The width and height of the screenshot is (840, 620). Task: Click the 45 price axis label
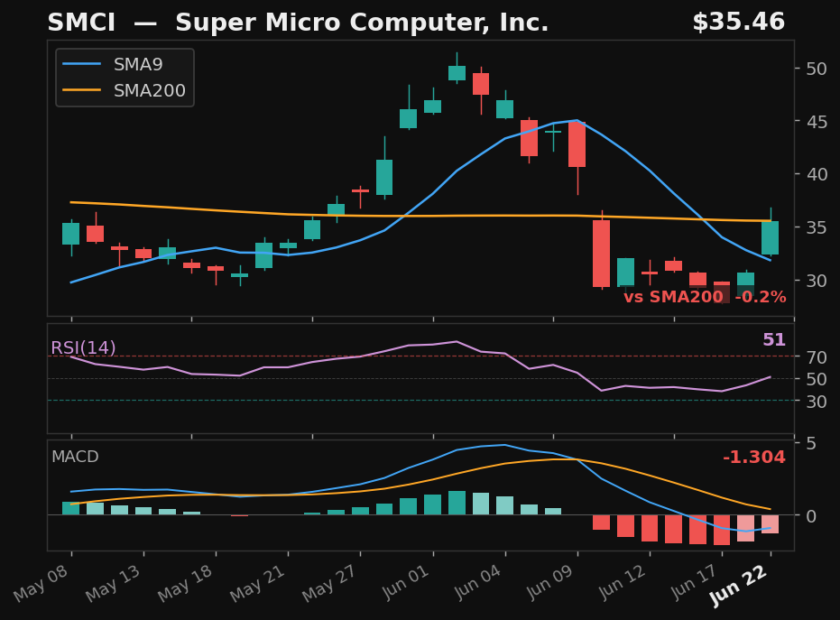(817, 122)
